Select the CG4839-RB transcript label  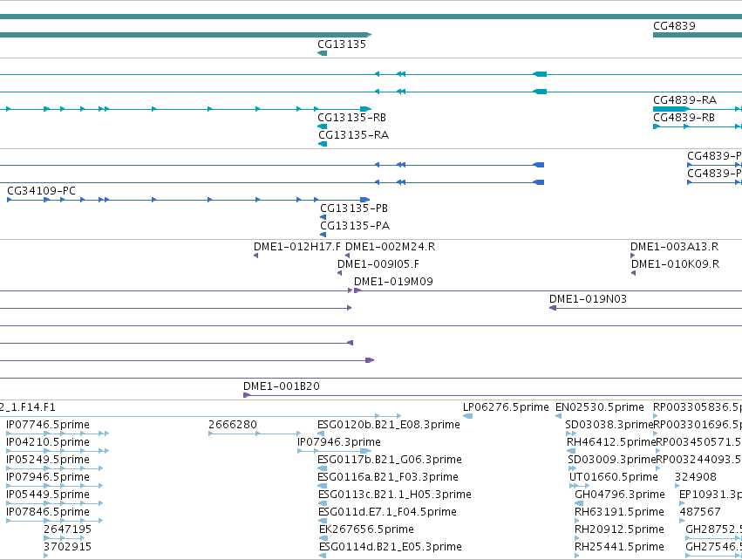pyautogui.click(x=684, y=118)
